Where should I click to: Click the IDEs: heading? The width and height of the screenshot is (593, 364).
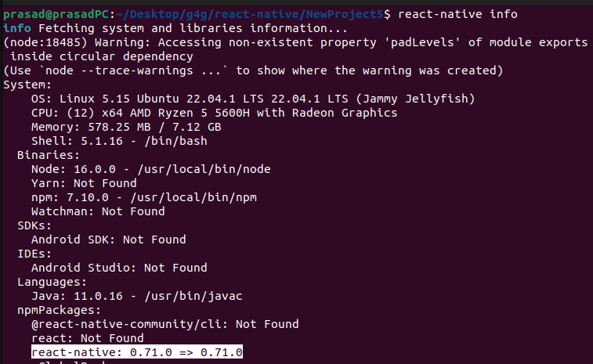(34, 254)
